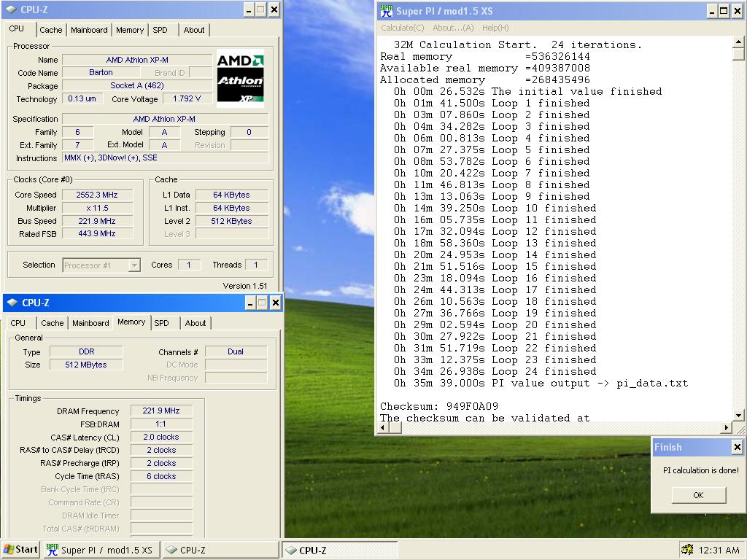Image resolution: width=747 pixels, height=560 pixels.
Task: Click OK in the Finish dialog
Action: pos(698,495)
